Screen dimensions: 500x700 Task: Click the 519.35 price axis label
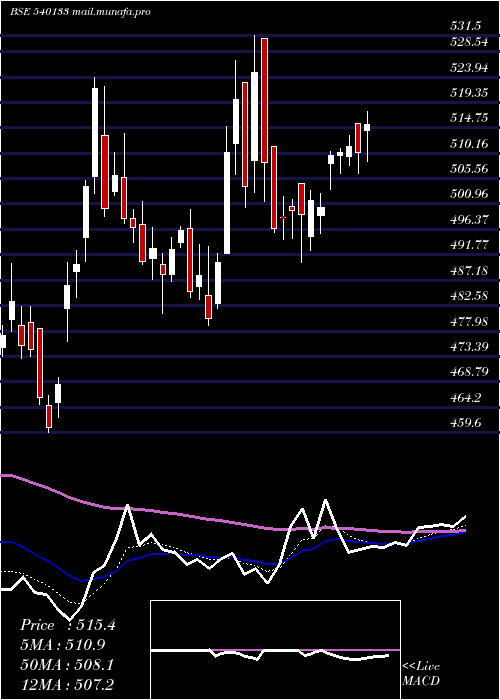(x=470, y=93)
